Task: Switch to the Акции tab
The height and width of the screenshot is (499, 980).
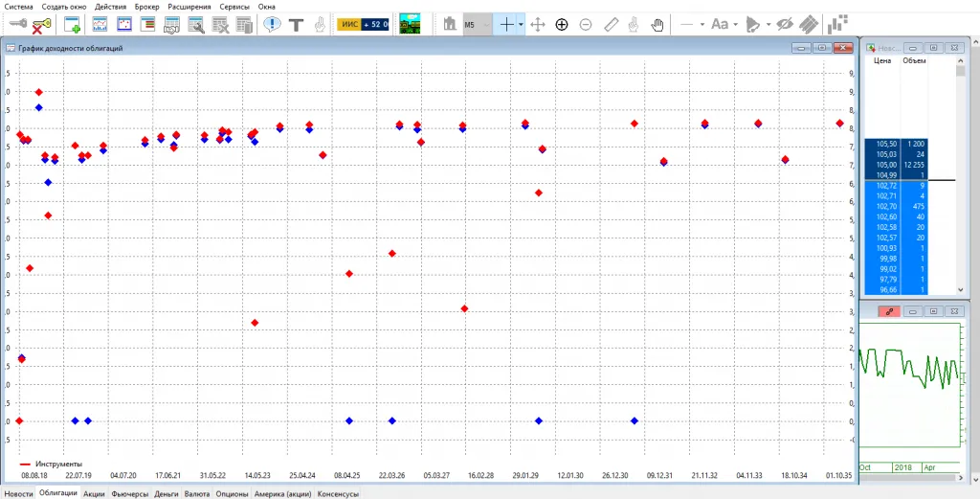Action: click(94, 494)
